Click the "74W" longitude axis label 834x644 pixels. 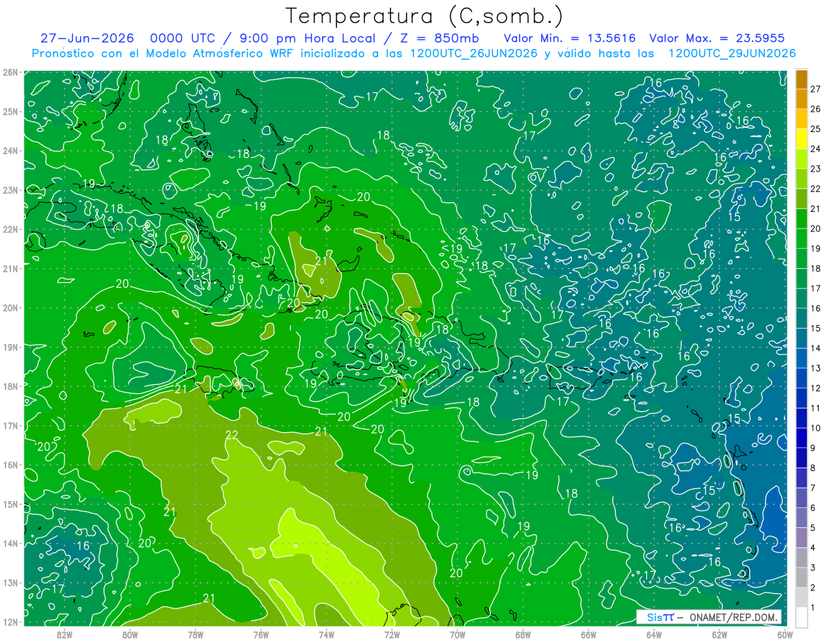327,635
